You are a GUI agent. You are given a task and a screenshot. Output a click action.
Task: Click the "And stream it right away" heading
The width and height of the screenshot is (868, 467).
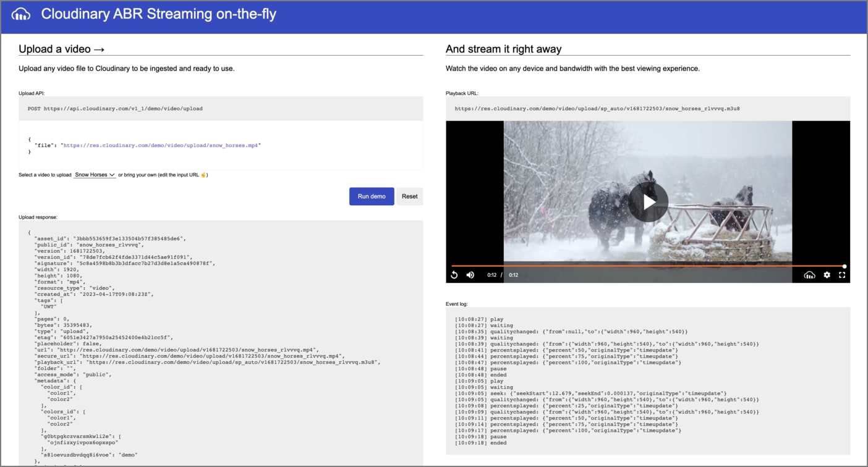pyautogui.click(x=503, y=49)
